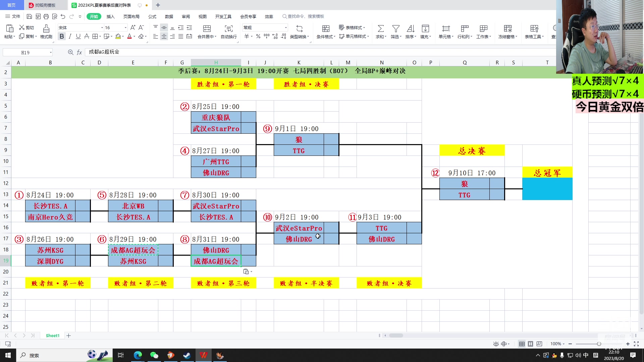Toggle Bold formatting

61,36
